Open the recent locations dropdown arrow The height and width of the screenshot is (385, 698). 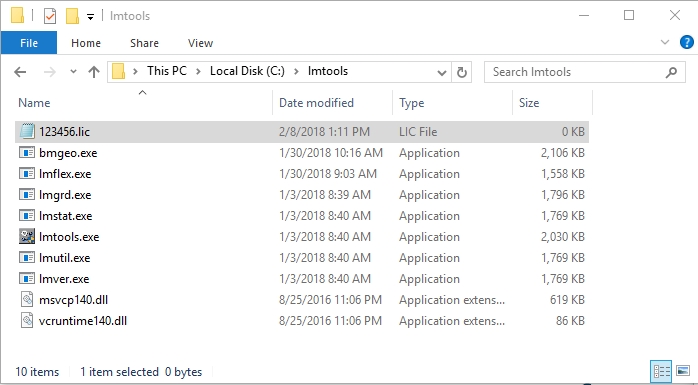tap(73, 72)
